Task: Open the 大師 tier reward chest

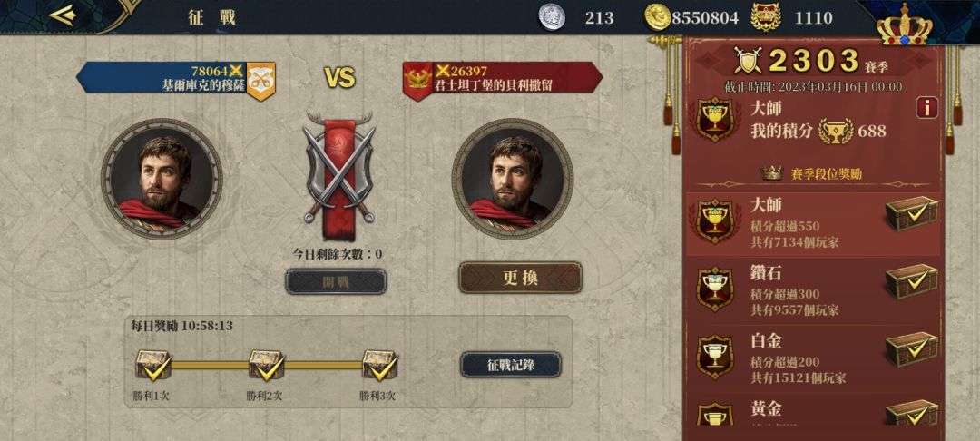Action: coord(911,213)
